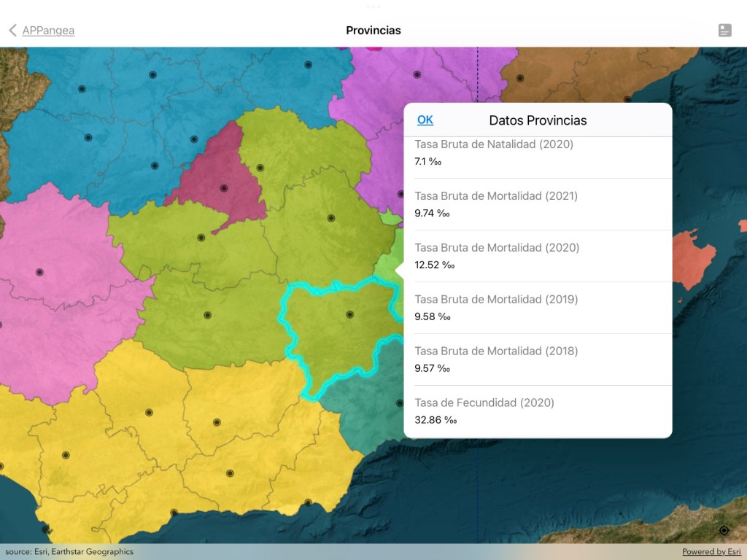Select Tasa Bruta de Natalidad (2020) row
This screenshot has width=747, height=560.
[538, 153]
